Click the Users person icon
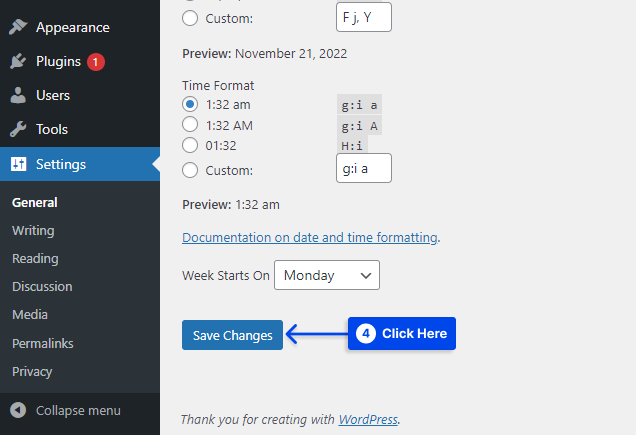Screen dimensions: 636x435 [x=18, y=95]
